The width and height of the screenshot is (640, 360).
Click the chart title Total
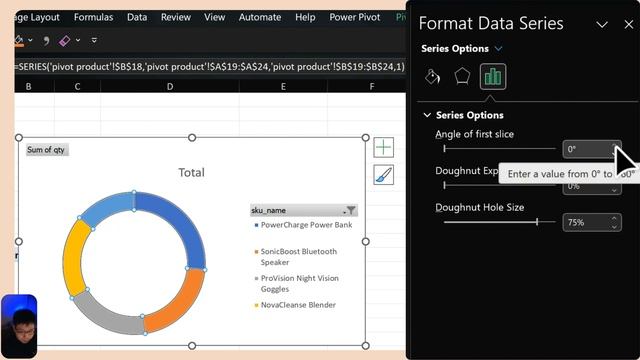191,172
